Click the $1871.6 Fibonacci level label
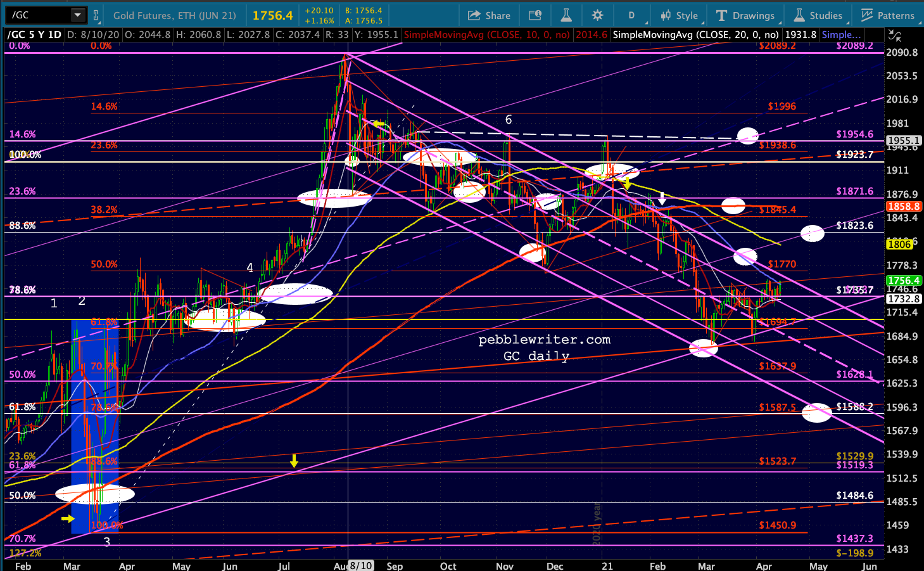This screenshot has height=571, width=924. [x=854, y=191]
